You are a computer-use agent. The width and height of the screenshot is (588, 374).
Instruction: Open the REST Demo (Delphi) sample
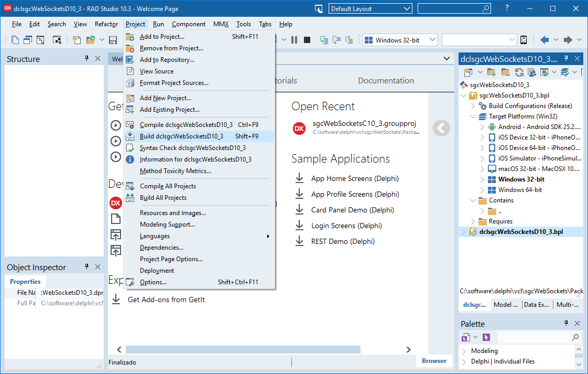[x=343, y=241]
